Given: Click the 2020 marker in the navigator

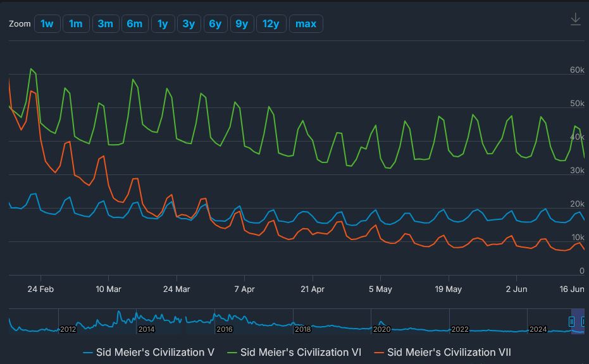Looking at the screenshot, I should coord(381,329).
